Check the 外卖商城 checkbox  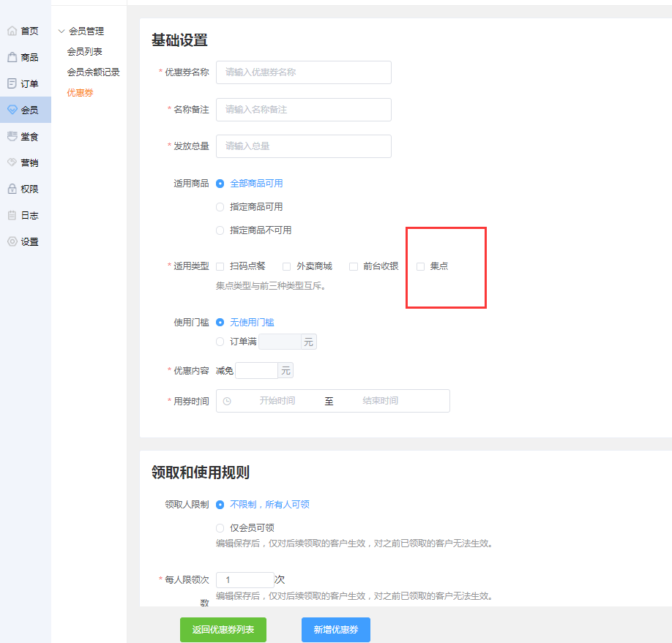click(x=286, y=266)
